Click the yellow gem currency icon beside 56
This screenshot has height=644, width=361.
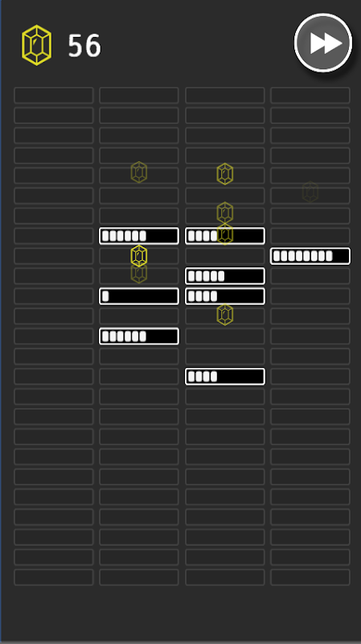pyautogui.click(x=36, y=45)
